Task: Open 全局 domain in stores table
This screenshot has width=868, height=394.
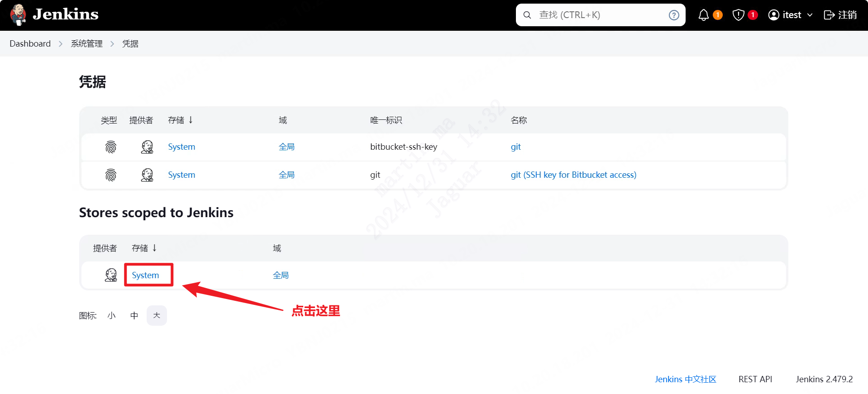Action: (x=281, y=275)
